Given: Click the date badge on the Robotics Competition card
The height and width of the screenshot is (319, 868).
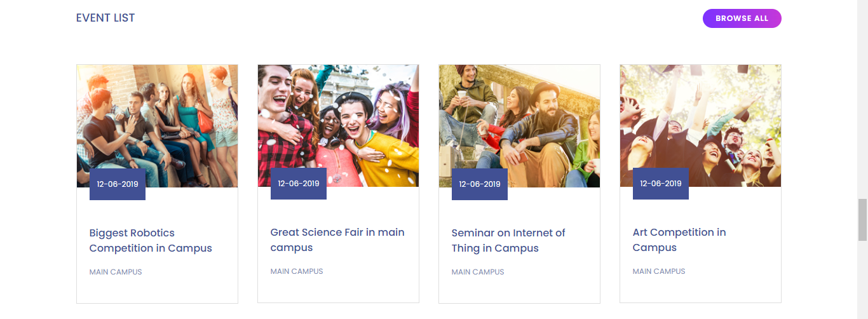Looking at the screenshot, I should [118, 184].
